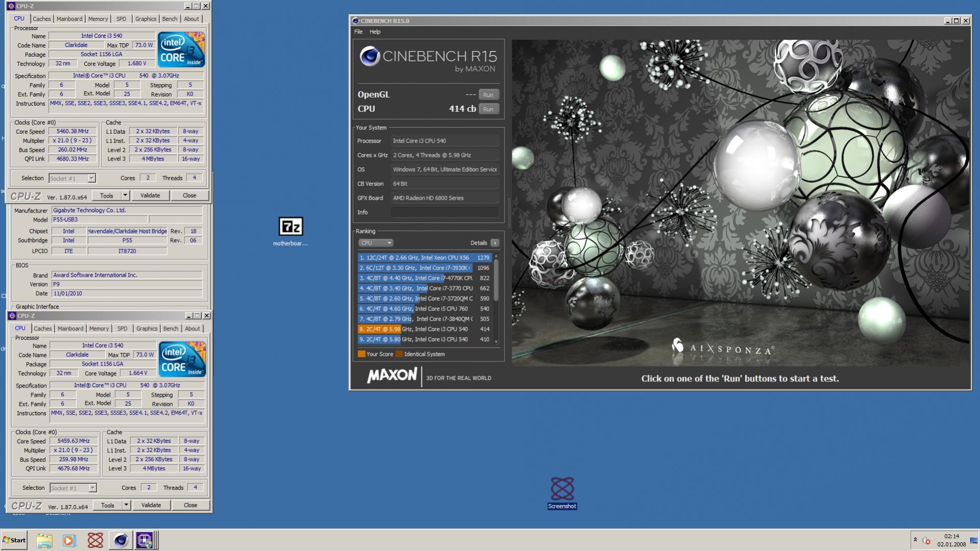The height and width of the screenshot is (551, 980).
Task: Open the 7z motherboar... desktop file
Action: (290, 231)
